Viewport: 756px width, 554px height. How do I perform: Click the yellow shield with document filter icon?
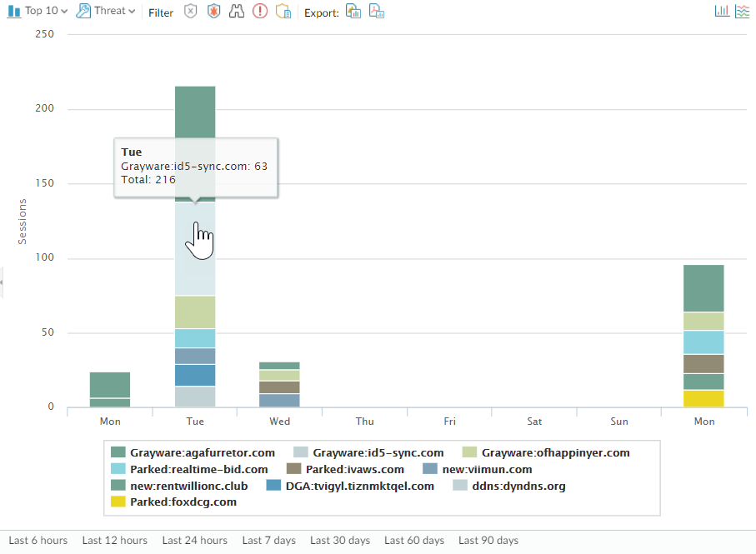coord(283,12)
